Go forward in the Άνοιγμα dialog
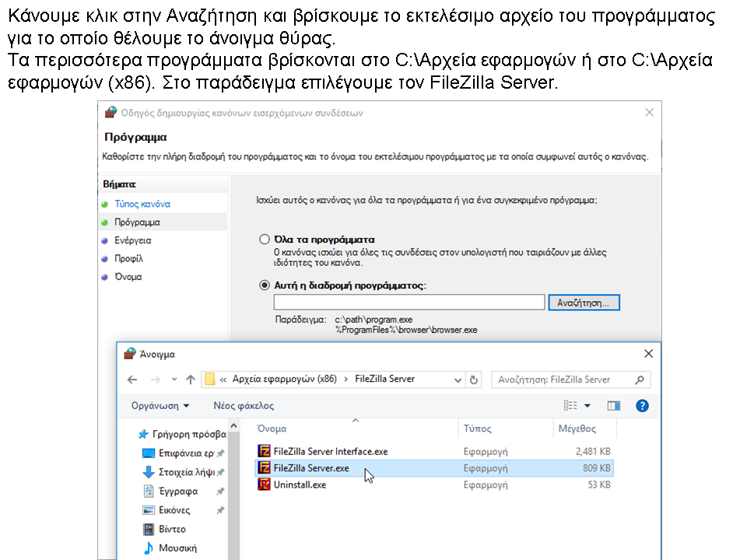Image resolution: width=747 pixels, height=560 pixels. 156,380
